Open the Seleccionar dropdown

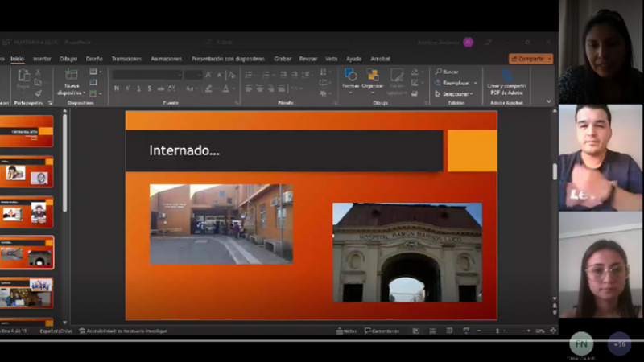(x=456, y=93)
